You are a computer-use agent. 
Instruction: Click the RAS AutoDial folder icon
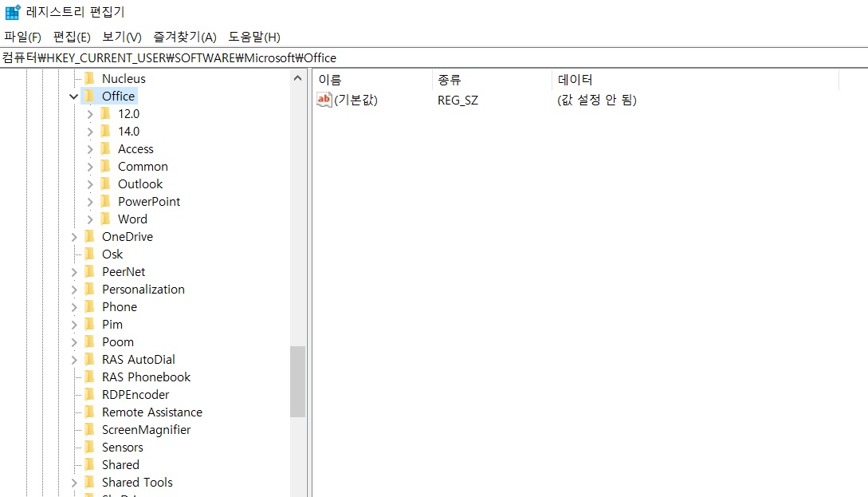(x=90, y=359)
